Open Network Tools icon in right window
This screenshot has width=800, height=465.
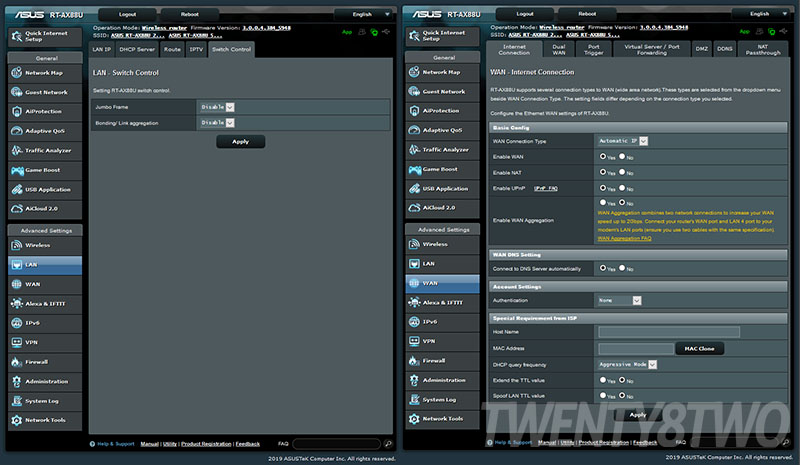414,419
